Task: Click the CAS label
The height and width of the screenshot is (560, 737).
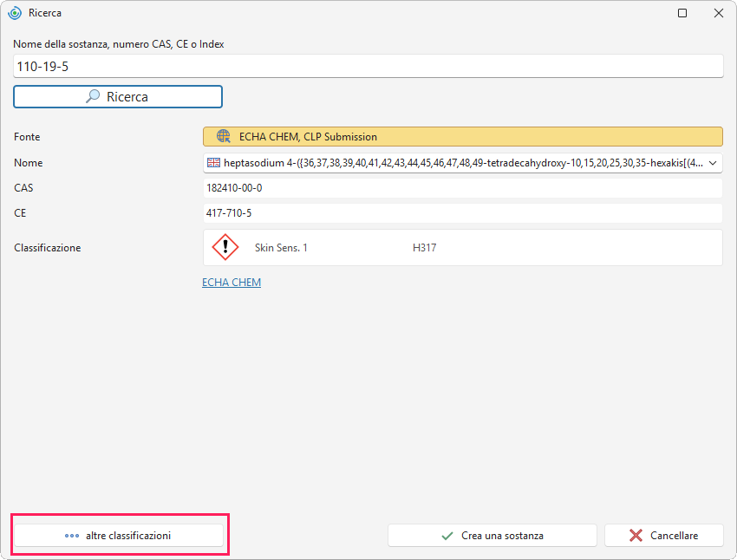Action: click(x=23, y=188)
